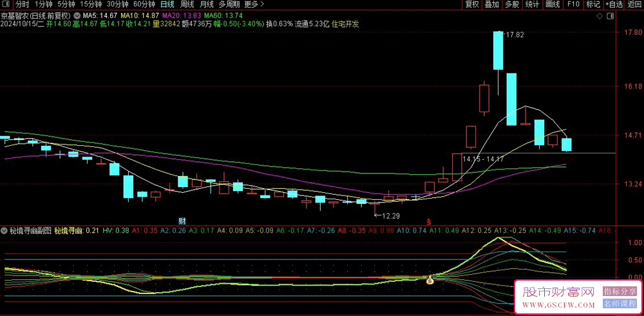
Task: Click the 换0.63% turnover value
Action: click(279, 24)
